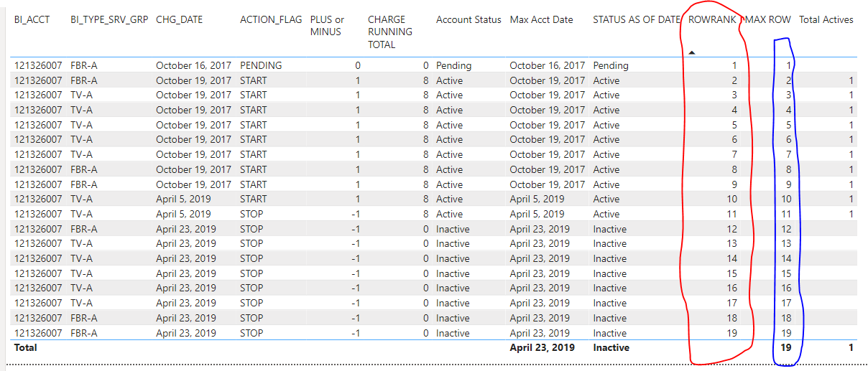868x371 pixels.
Task: Select ROWRANK cell with value 19
Action: coord(731,333)
